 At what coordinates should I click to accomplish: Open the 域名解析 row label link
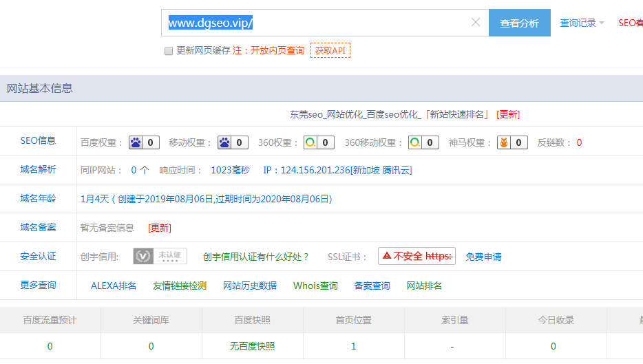coord(38,170)
